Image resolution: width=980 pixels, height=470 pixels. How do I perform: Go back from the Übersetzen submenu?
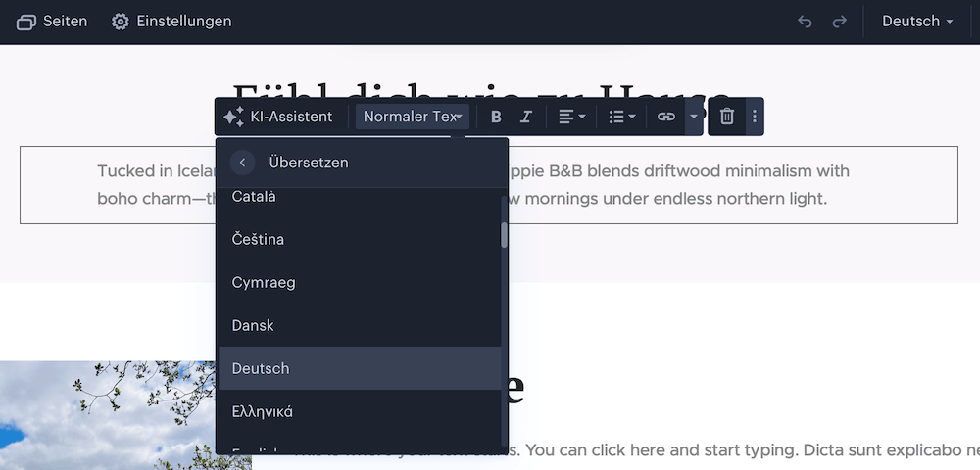pyautogui.click(x=242, y=163)
